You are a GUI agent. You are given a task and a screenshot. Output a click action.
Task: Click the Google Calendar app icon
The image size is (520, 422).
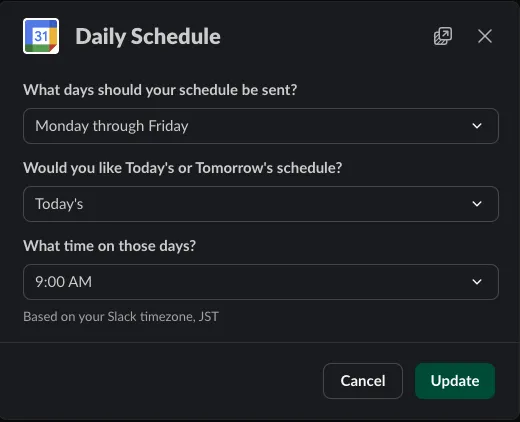(x=41, y=36)
